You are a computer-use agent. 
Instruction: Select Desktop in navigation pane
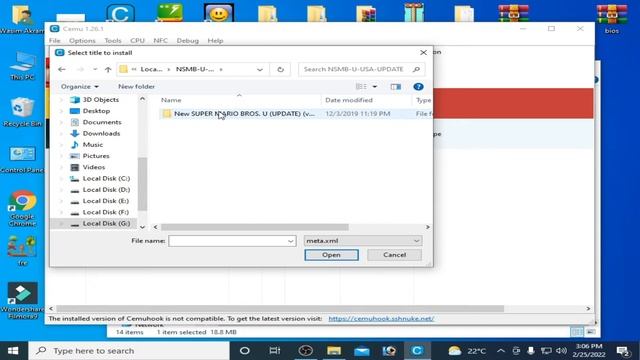[96, 111]
